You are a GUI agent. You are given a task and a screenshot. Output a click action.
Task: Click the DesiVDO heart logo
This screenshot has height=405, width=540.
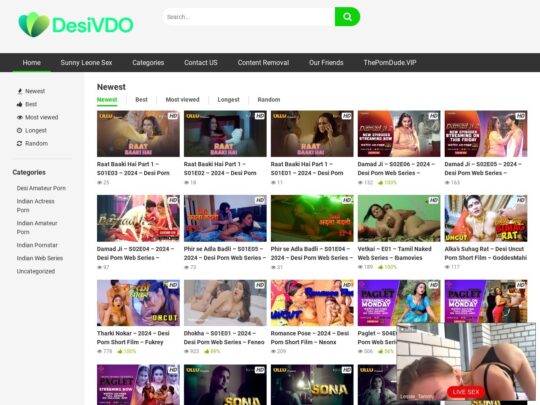pos(33,24)
